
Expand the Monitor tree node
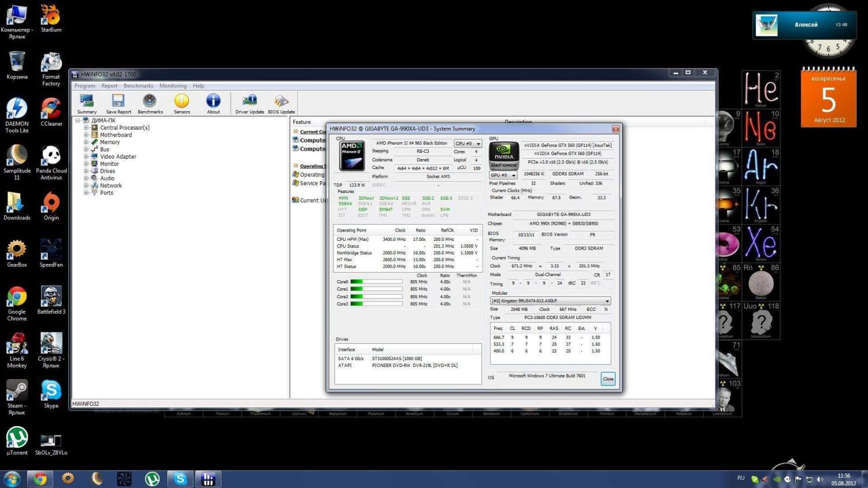click(86, 164)
